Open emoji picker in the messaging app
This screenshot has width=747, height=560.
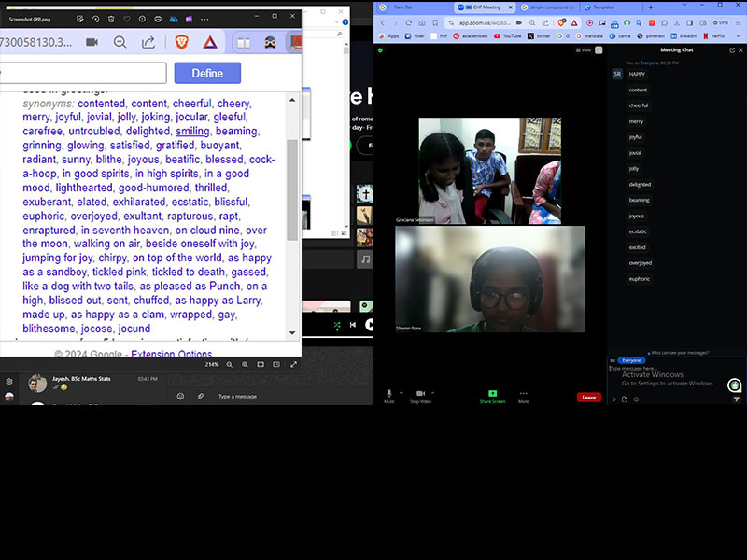tap(180, 396)
